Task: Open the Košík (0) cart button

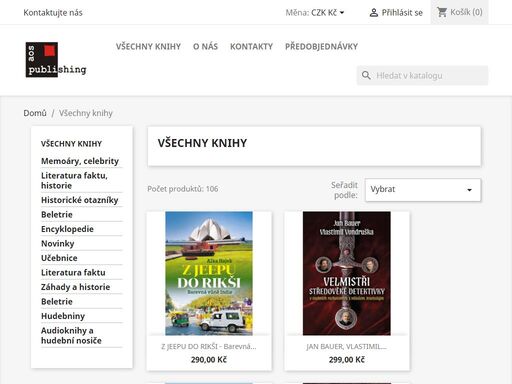Action: tap(460, 12)
